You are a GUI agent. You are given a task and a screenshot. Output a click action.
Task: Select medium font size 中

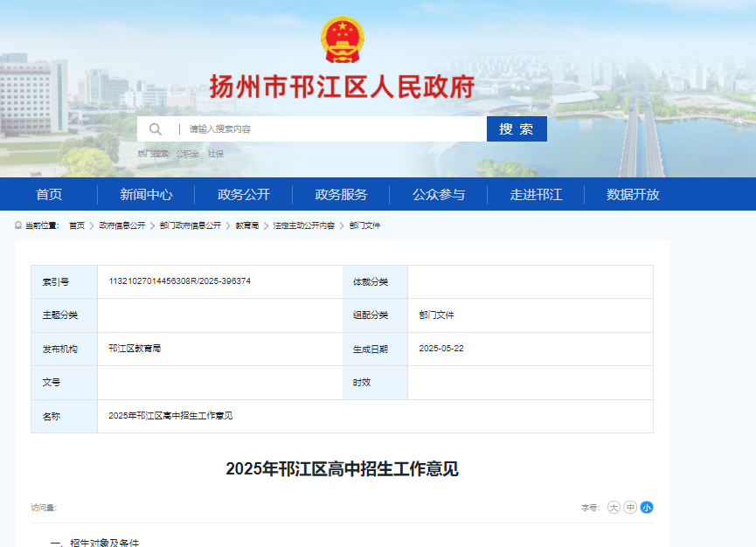[630, 508]
